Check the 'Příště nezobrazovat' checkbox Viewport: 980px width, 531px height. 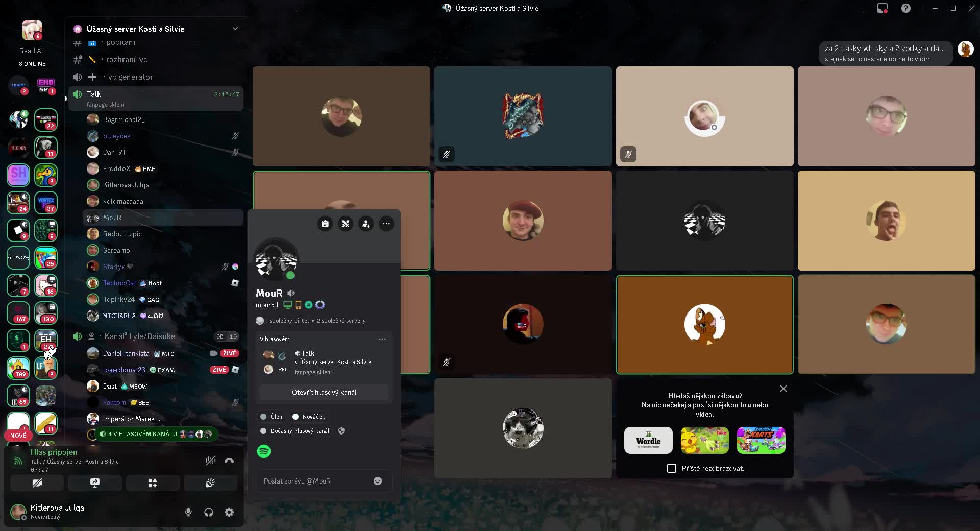[672, 468]
